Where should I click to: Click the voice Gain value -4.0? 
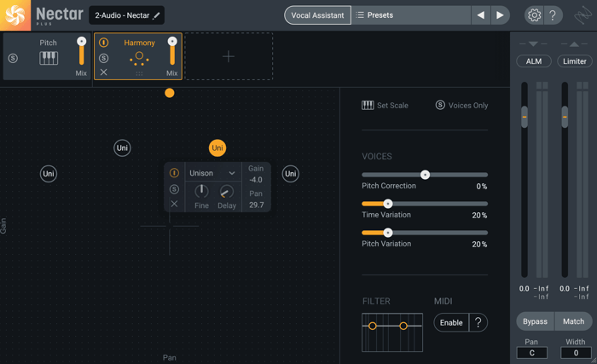[256, 180]
